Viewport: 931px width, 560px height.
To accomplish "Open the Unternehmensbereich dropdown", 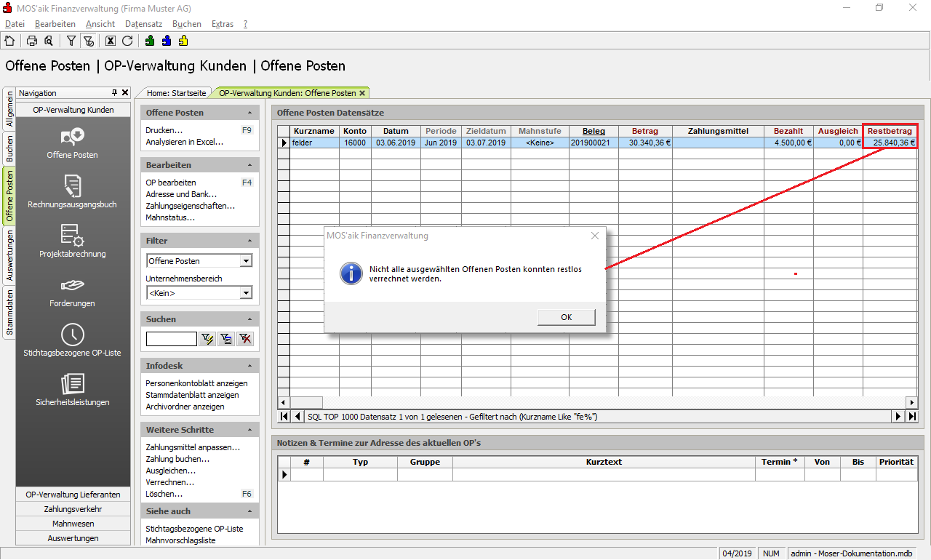I will click(x=246, y=293).
